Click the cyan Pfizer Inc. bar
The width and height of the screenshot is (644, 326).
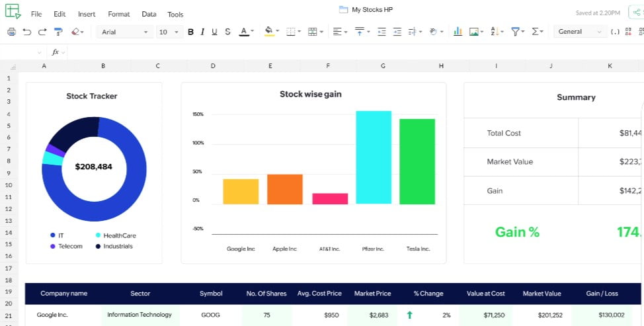coord(374,157)
